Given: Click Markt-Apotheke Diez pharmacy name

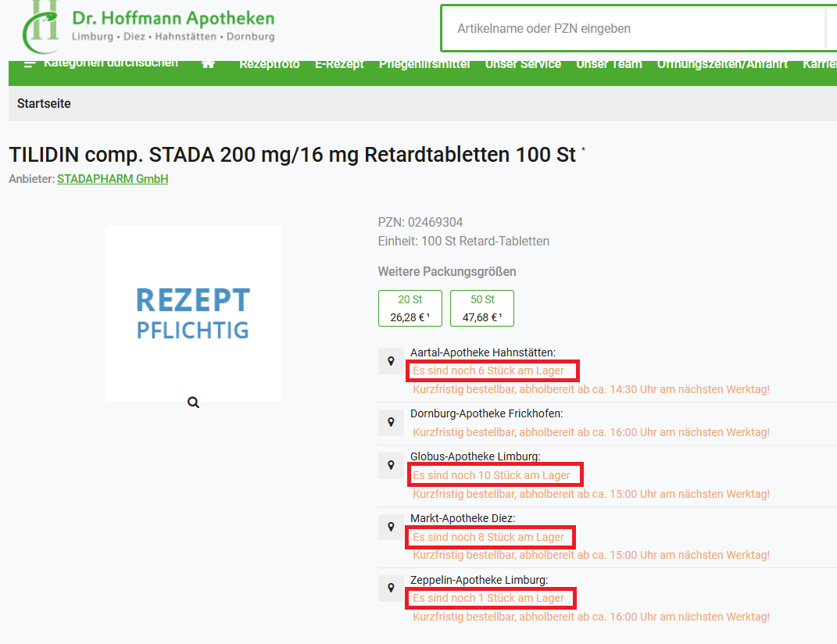Looking at the screenshot, I should [x=463, y=518].
